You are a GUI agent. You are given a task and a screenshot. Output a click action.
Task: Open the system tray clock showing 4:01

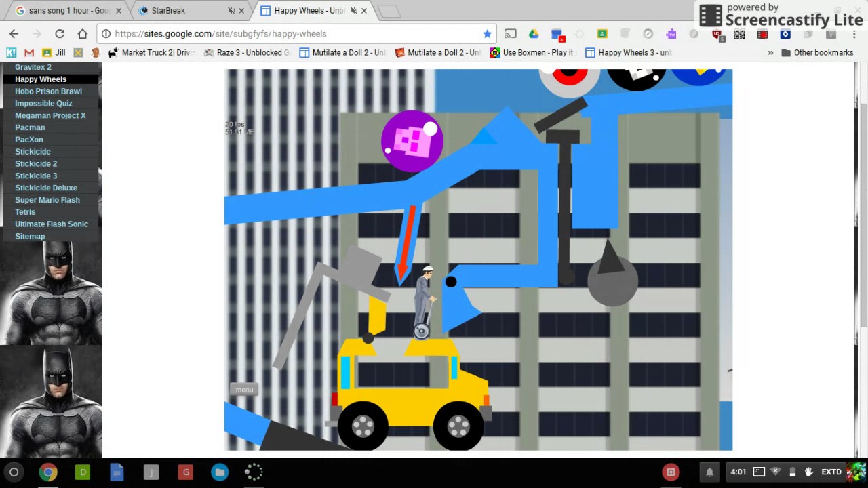pos(738,472)
